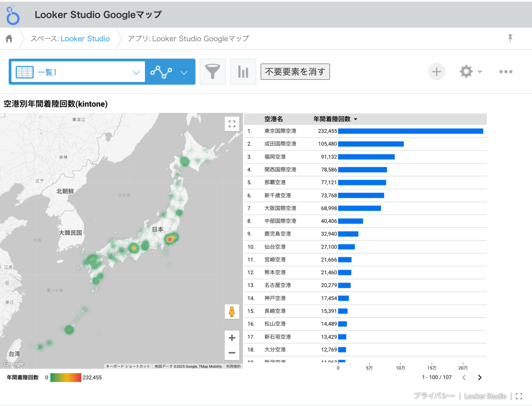The width and height of the screenshot is (532, 406).
Task: Zoom out on the map with the minus control
Action: (232, 353)
